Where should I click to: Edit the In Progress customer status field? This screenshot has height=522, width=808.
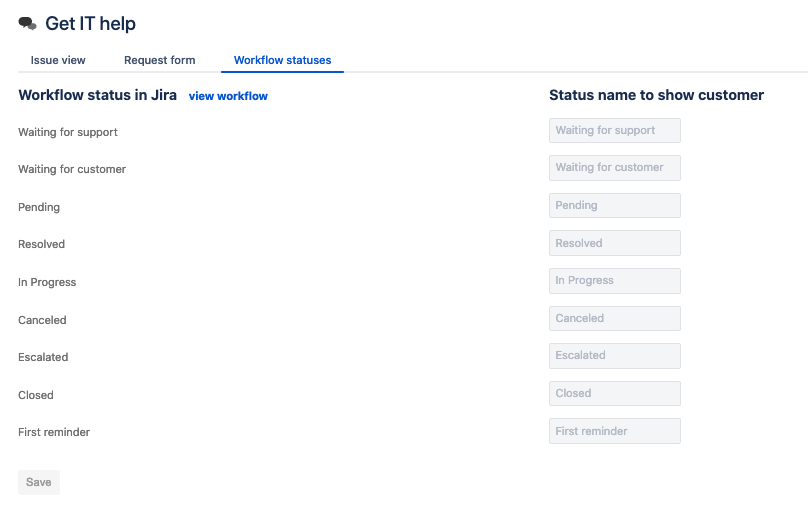click(x=615, y=281)
